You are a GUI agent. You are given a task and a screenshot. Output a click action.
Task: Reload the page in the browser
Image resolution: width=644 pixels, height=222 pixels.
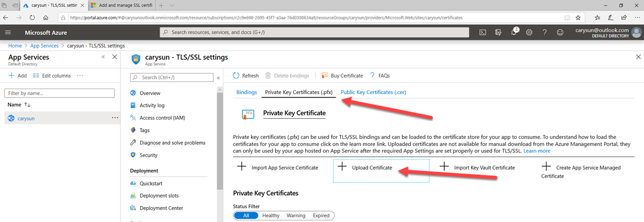pos(32,17)
